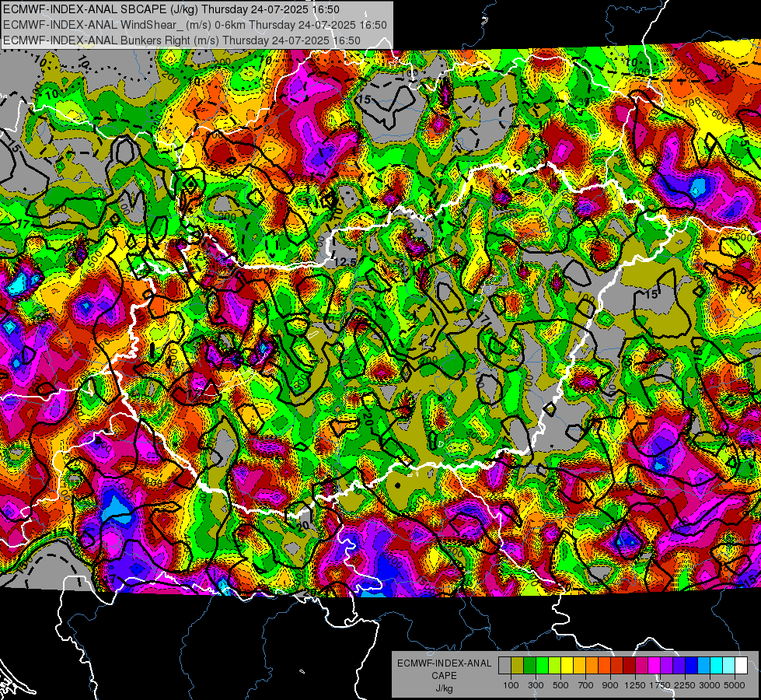
Task: Click the legend title ECMWF-INDEX-ANAL
Action: pyautogui.click(x=444, y=663)
